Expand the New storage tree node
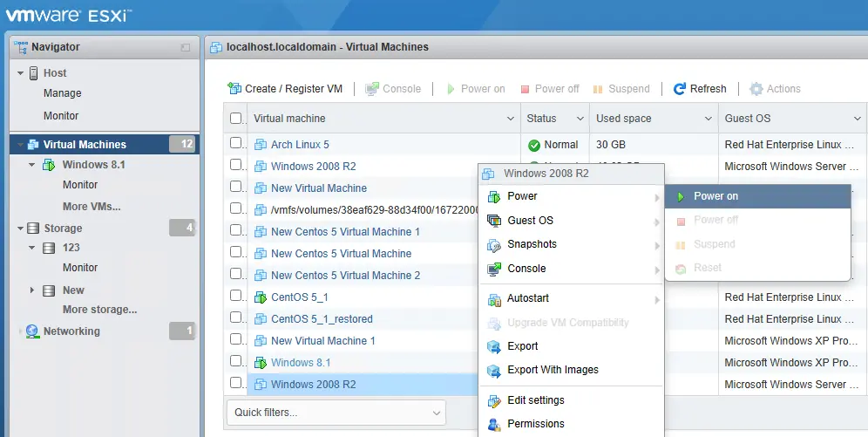 tap(33, 290)
